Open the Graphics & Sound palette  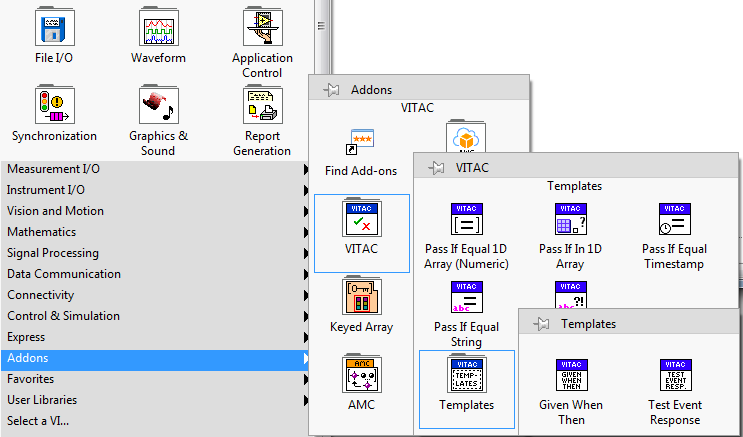159,105
